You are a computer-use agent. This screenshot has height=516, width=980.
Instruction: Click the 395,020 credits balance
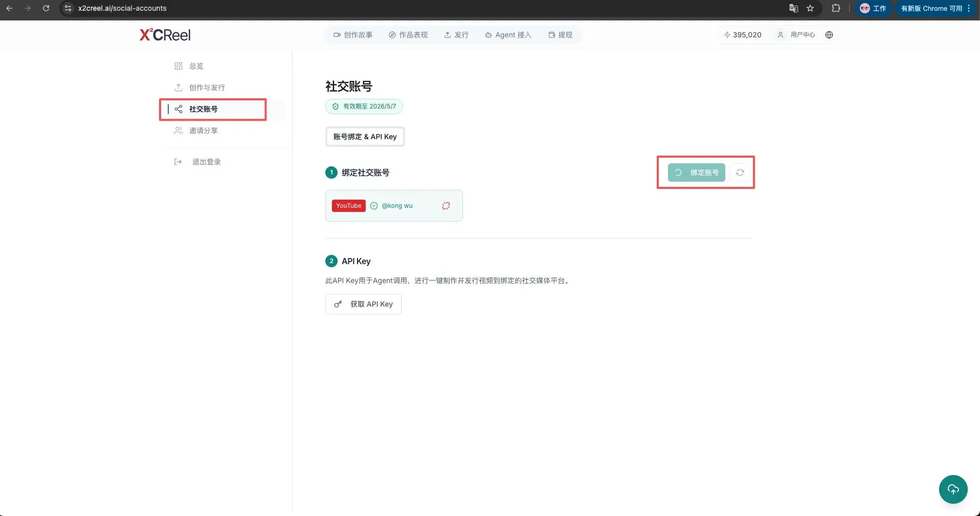pos(743,35)
